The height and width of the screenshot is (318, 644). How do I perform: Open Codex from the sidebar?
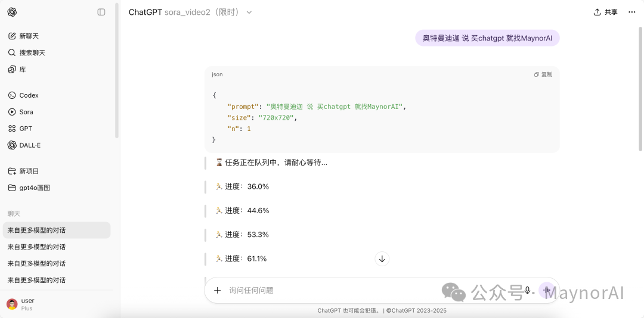pos(57,95)
